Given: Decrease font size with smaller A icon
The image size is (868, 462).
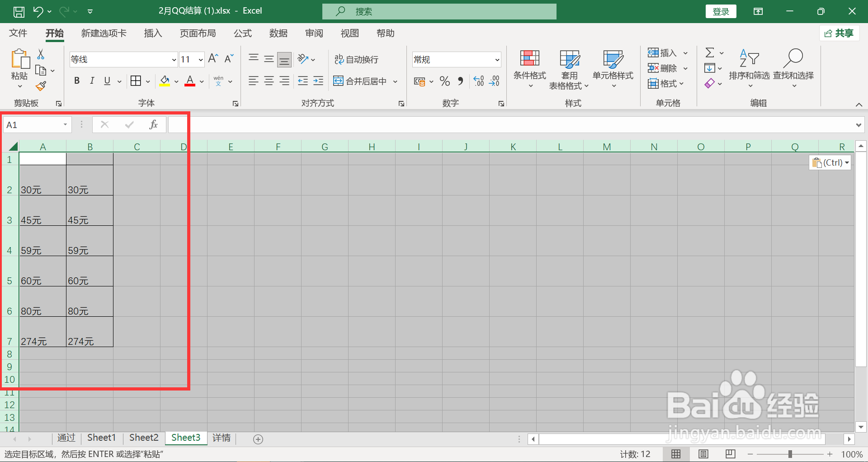Looking at the screenshot, I should (x=229, y=59).
